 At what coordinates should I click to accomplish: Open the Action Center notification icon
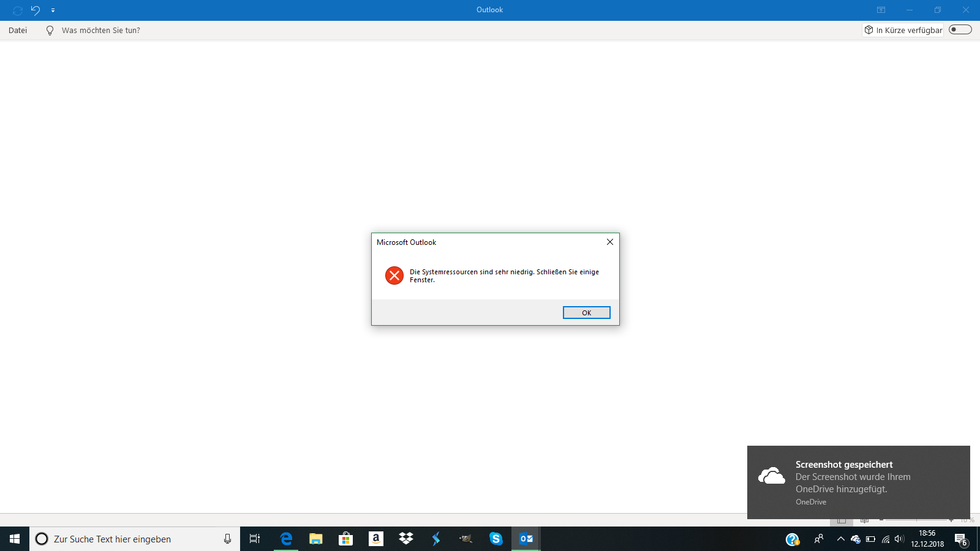[961, 539]
